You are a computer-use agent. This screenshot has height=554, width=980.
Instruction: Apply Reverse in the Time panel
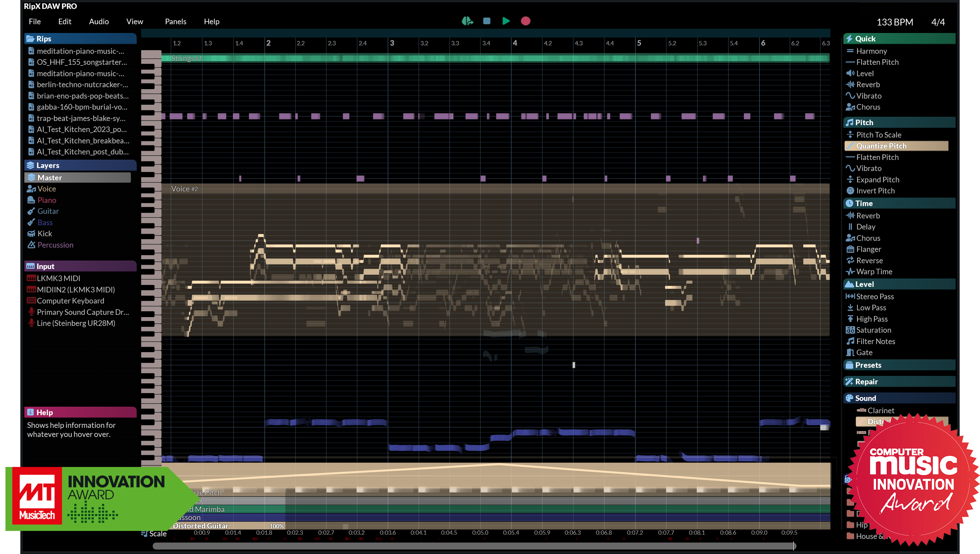pos(869,261)
